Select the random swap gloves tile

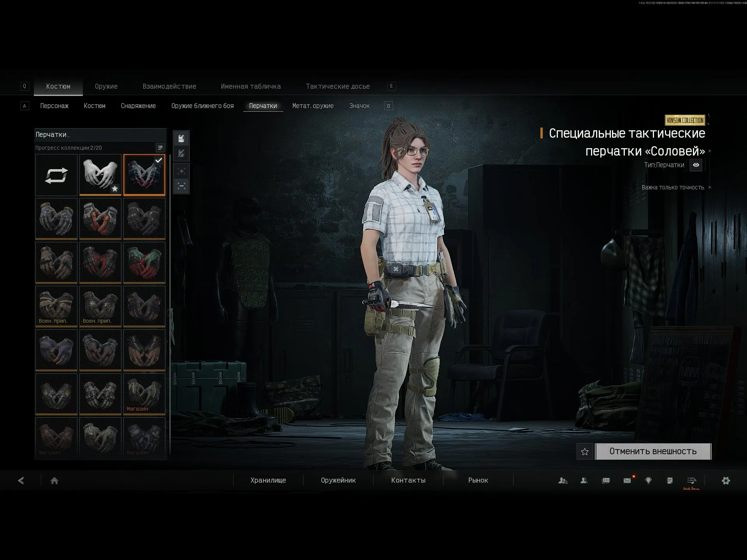[56, 175]
